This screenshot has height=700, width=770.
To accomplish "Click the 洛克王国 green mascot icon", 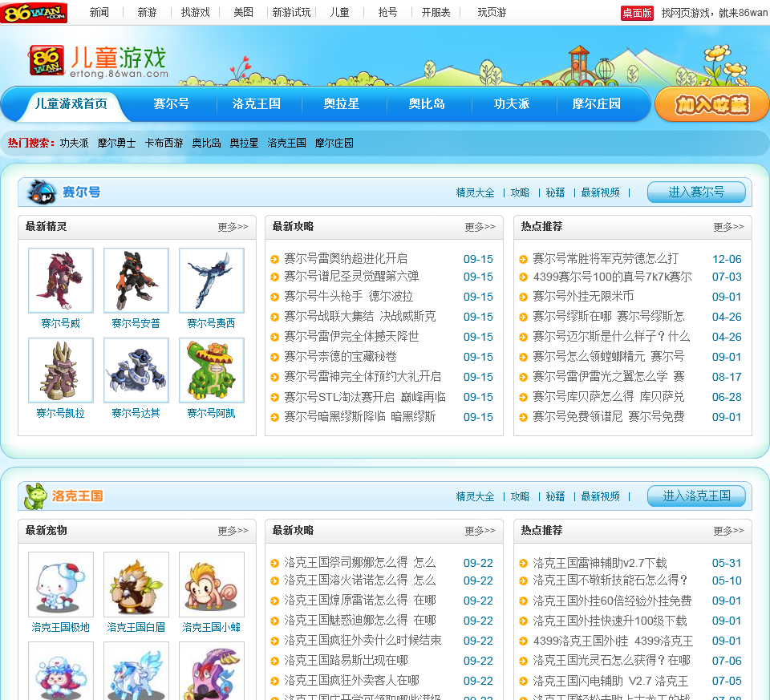I will 36,496.
